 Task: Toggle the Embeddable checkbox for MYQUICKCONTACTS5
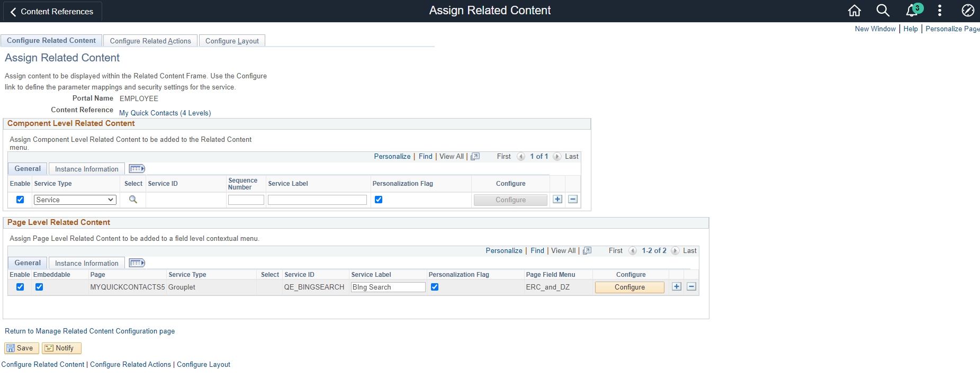point(39,287)
